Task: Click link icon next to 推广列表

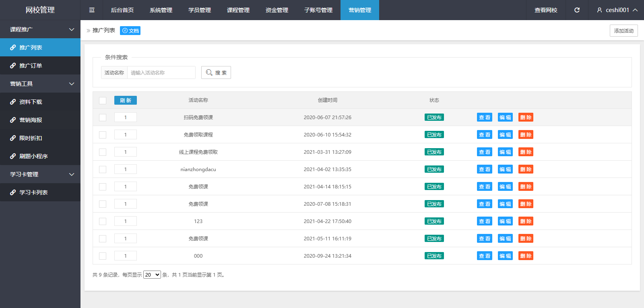Action: tap(13, 48)
